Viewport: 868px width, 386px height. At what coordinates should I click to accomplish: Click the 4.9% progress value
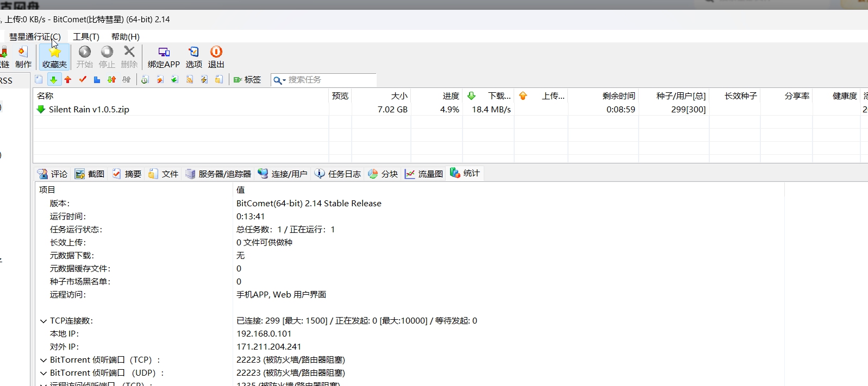pyautogui.click(x=449, y=109)
